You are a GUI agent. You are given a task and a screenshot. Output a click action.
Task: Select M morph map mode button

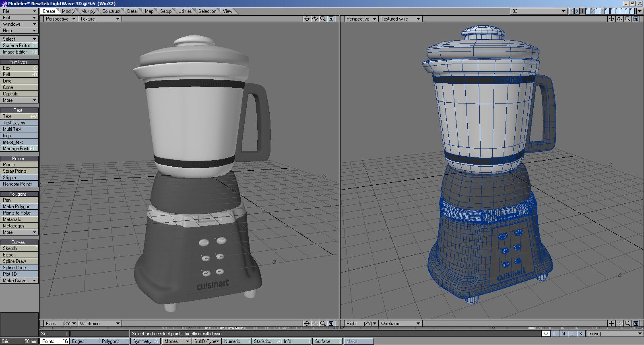[x=563, y=334]
